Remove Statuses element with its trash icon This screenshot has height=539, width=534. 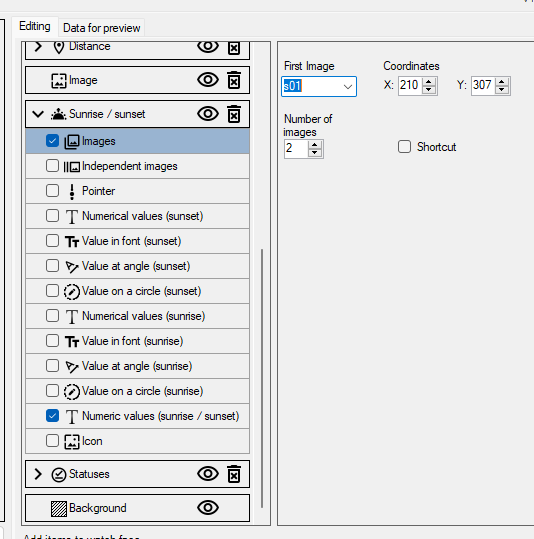coord(234,474)
